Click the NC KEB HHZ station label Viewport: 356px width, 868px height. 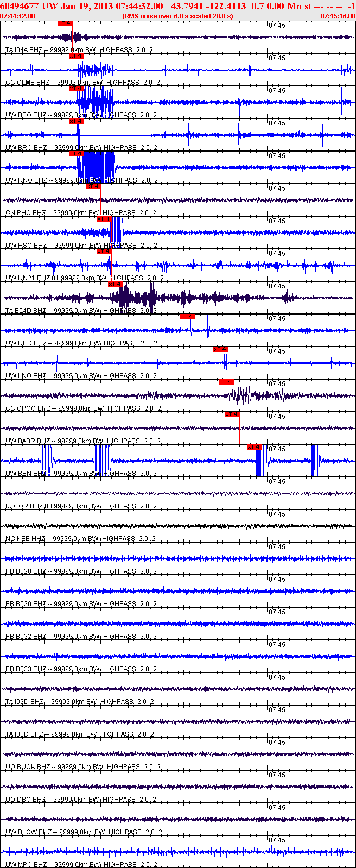click(x=26, y=539)
